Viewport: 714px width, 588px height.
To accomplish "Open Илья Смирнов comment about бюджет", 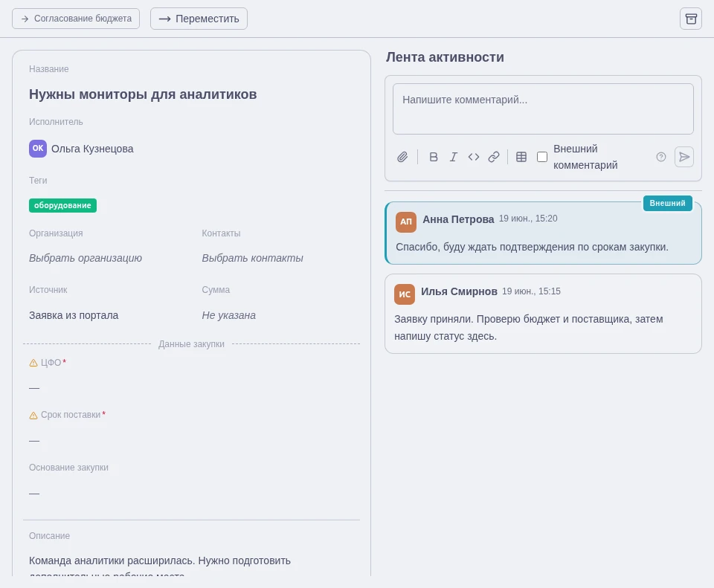I will coord(529,328).
